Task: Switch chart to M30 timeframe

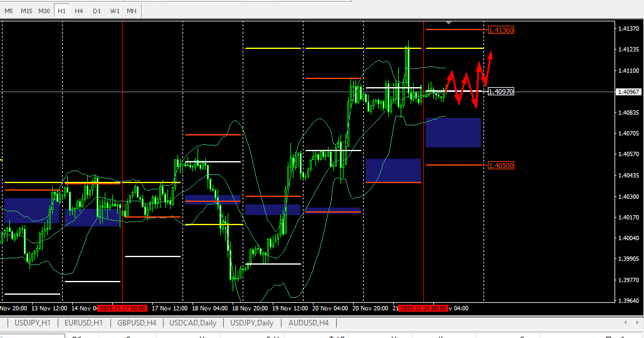Action: coord(44,11)
